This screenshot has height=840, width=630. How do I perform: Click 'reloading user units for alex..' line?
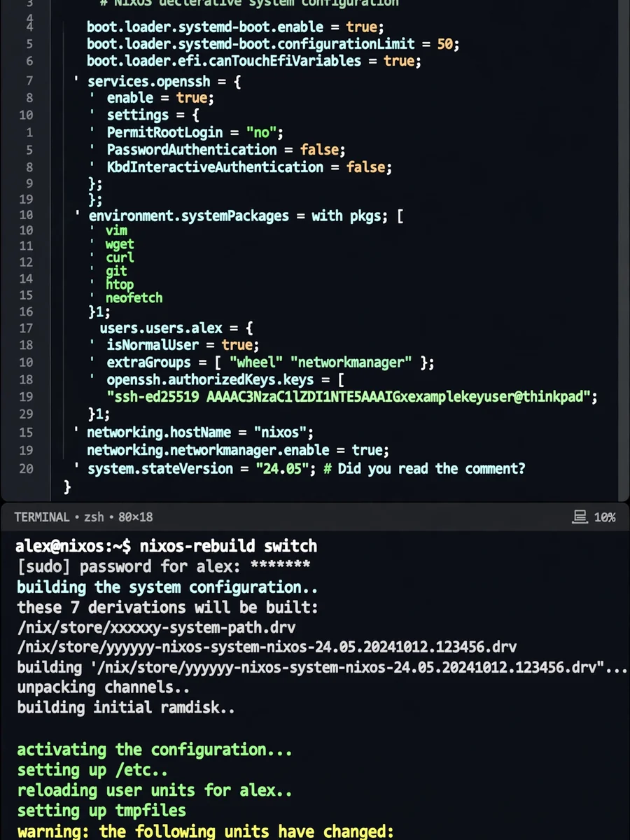(154, 790)
